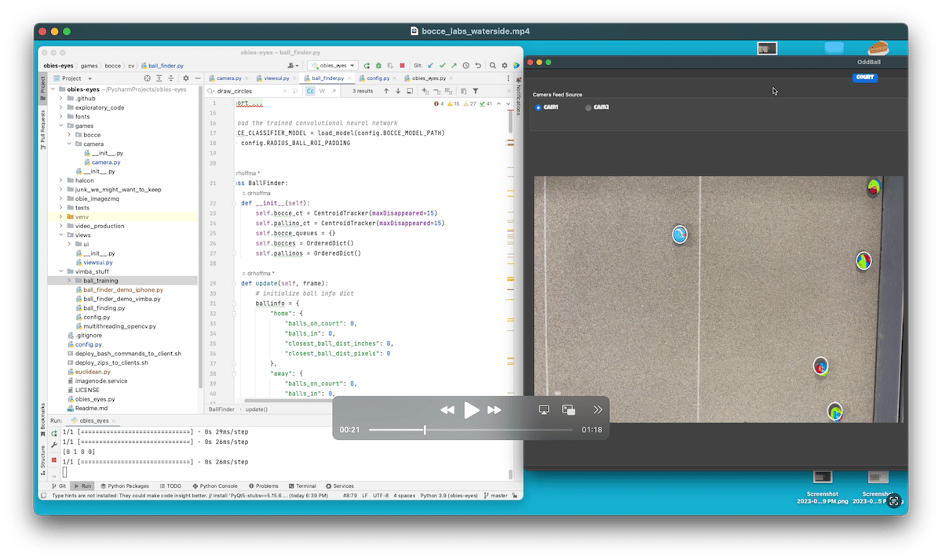This screenshot has width=942, height=560.
Task: Open Python Console tool window tab
Action: [x=214, y=486]
